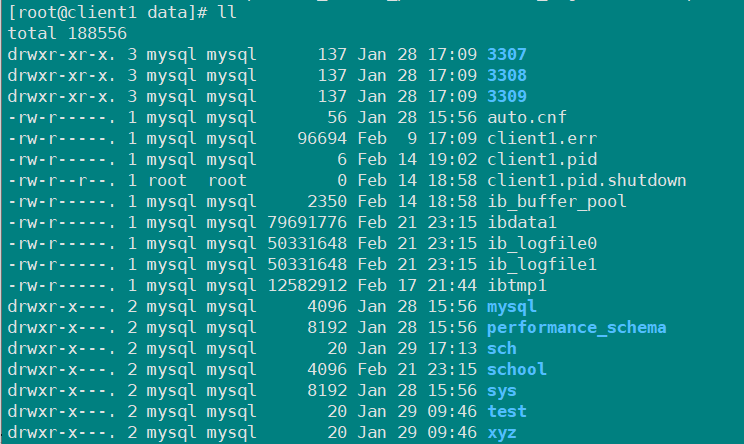Click the ll command at the prompt
Viewport: 744px width, 444px height.
(x=227, y=12)
